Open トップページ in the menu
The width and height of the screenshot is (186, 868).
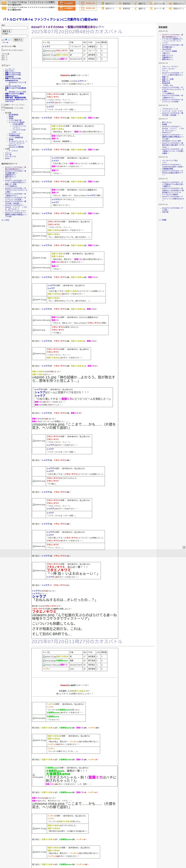pos(10,69)
